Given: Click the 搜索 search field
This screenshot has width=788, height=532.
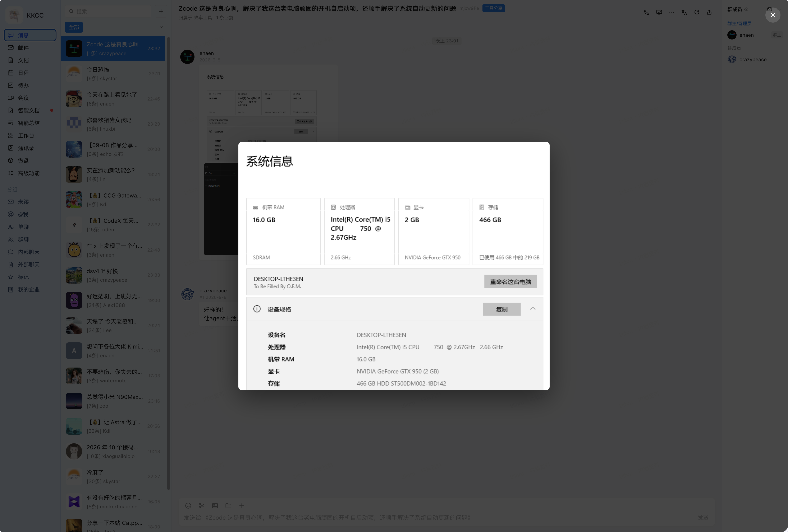Looking at the screenshot, I should point(109,11).
